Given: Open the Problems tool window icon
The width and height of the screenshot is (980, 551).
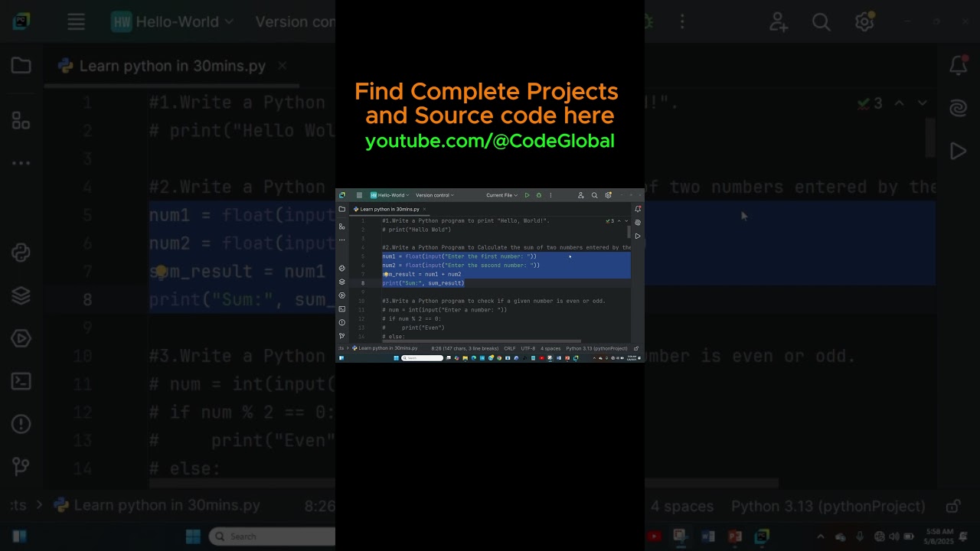Looking at the screenshot, I should coord(342,322).
